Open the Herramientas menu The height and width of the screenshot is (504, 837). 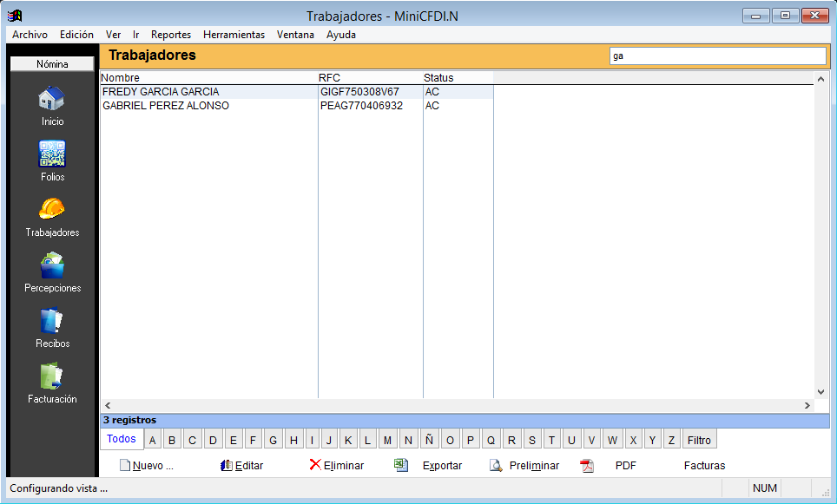tap(234, 35)
